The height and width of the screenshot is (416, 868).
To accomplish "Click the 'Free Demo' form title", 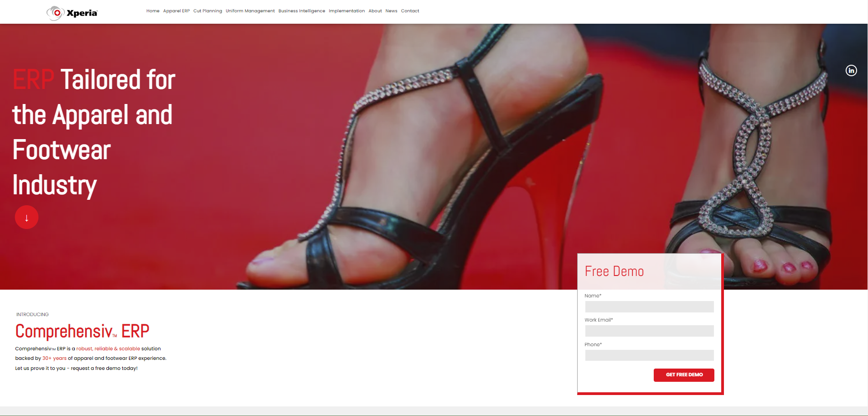I will (x=614, y=271).
